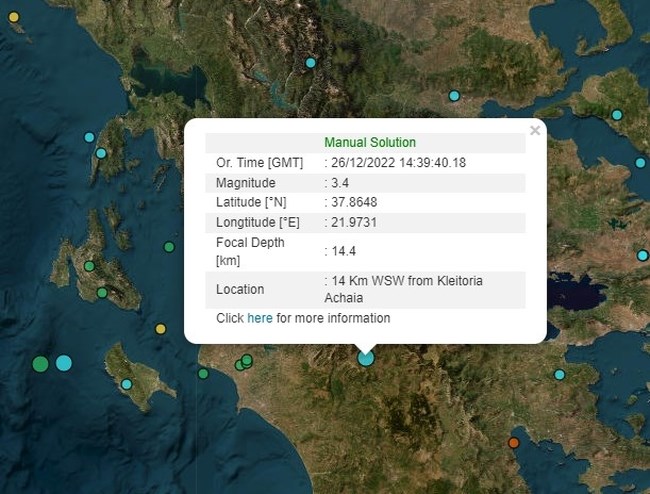
Task: Click the location text '14 Km WSW from Kleitoria Achaia'
Action: coord(403,289)
